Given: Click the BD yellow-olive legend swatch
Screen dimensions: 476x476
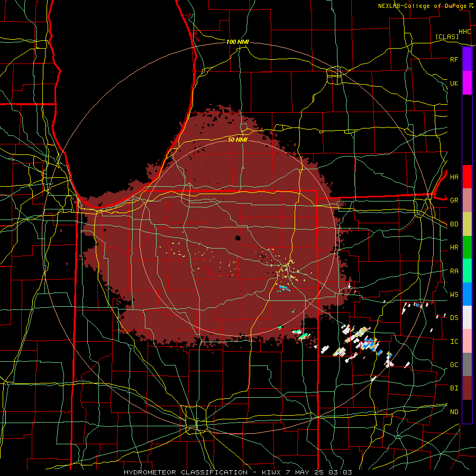Looking at the screenshot, I should (x=467, y=224).
